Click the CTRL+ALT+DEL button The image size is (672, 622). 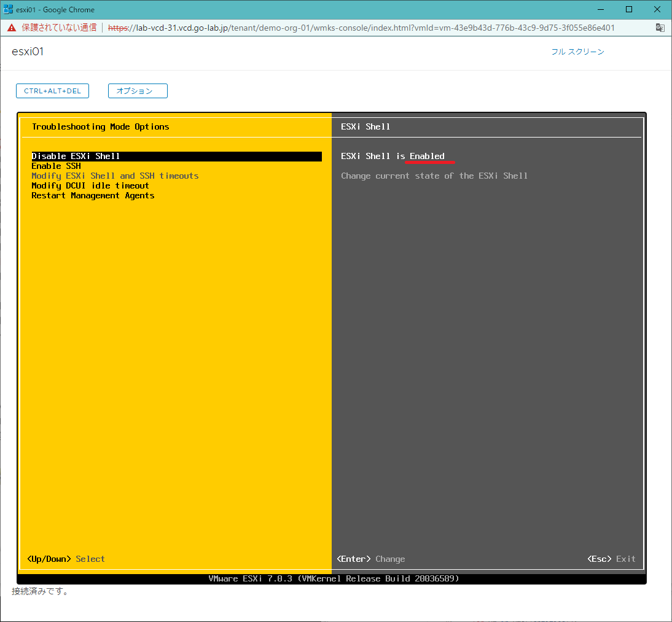(x=52, y=91)
